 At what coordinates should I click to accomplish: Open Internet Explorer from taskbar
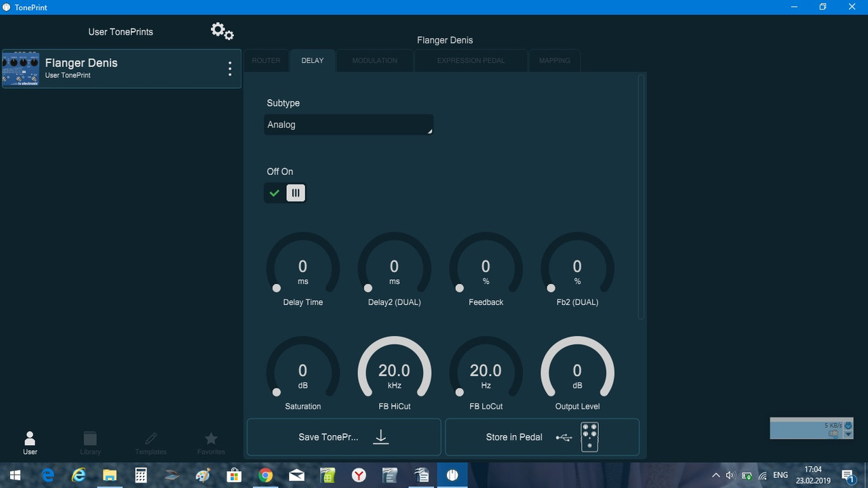(x=79, y=476)
